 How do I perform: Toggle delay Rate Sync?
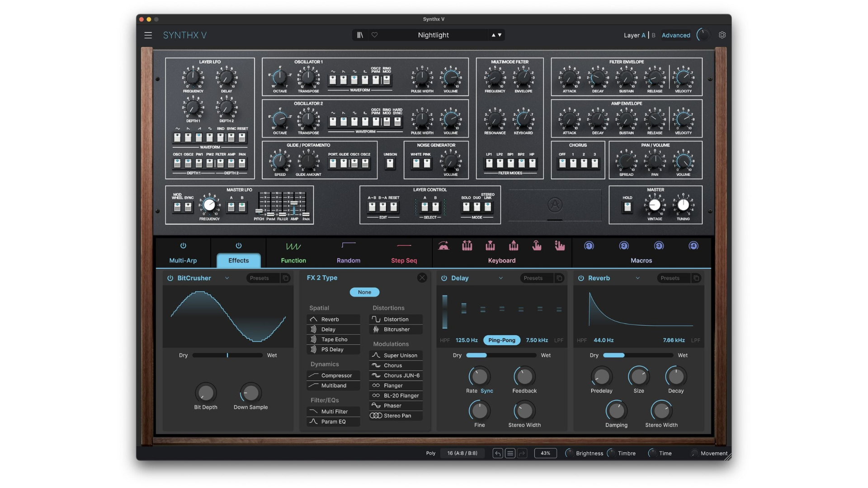coord(487,391)
